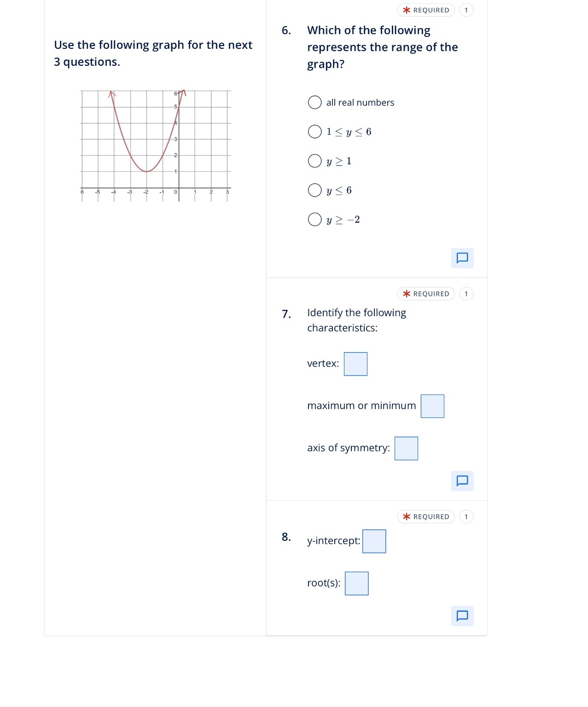The image size is (588, 707).
Task: Click the REQUIRED asterisk badge on question 7
Action: pos(426,294)
